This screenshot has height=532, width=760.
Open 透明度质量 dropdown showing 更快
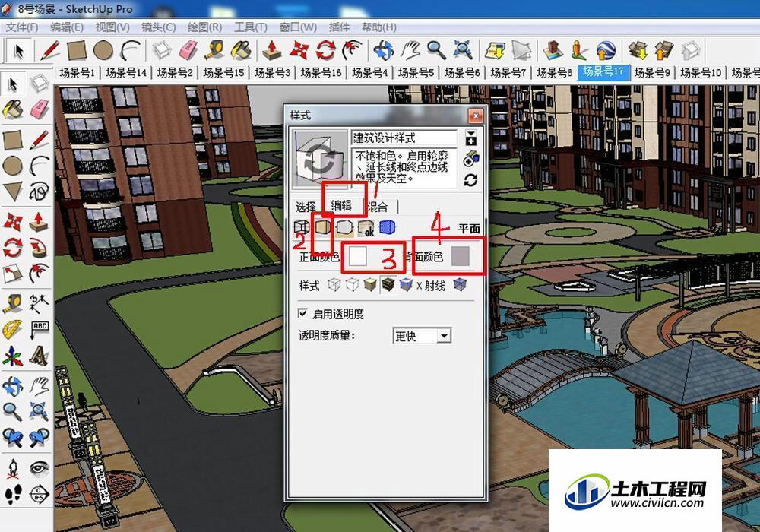[x=422, y=335]
